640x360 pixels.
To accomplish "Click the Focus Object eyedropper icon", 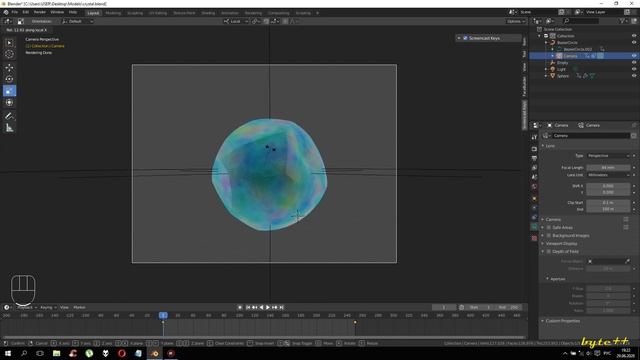I will tap(627, 261).
